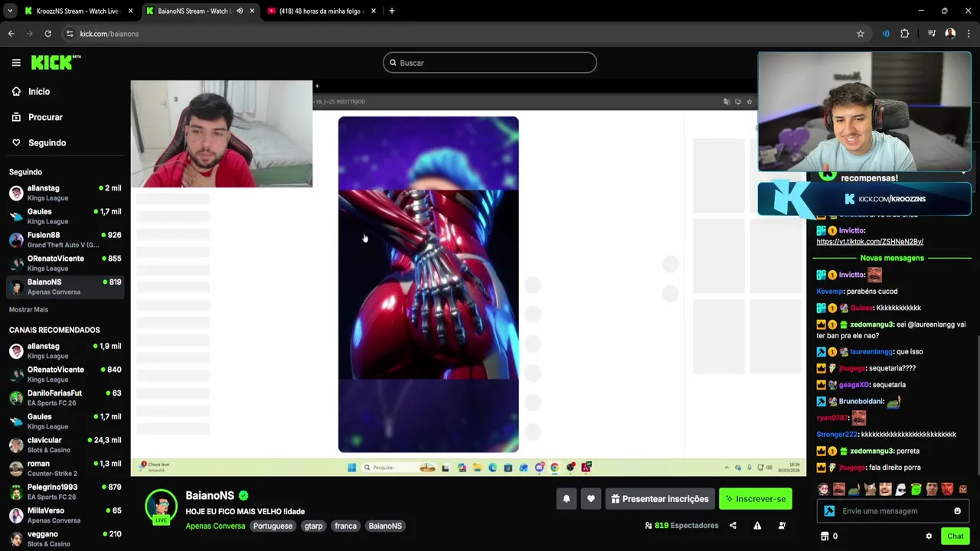Click the Kick logo
This screenshot has height=551, width=980.
click(56, 63)
